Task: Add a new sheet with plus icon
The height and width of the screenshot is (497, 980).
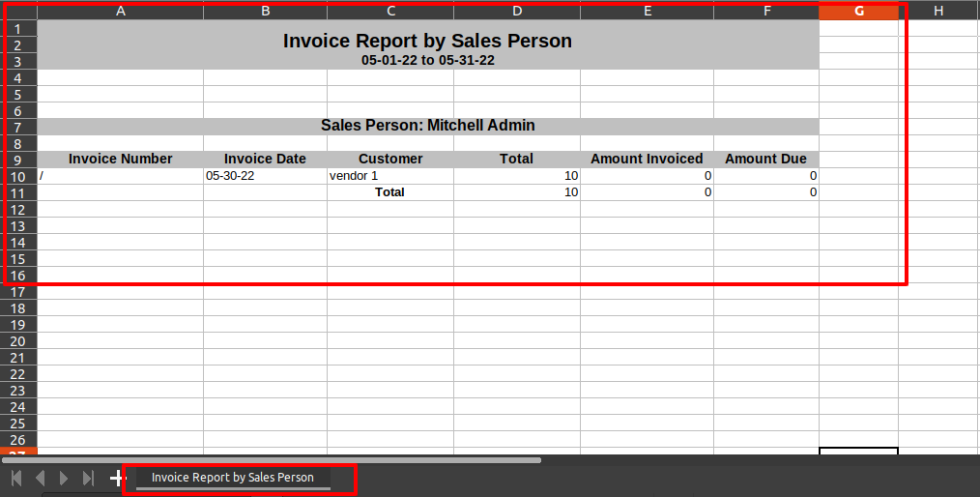Action: 117,479
